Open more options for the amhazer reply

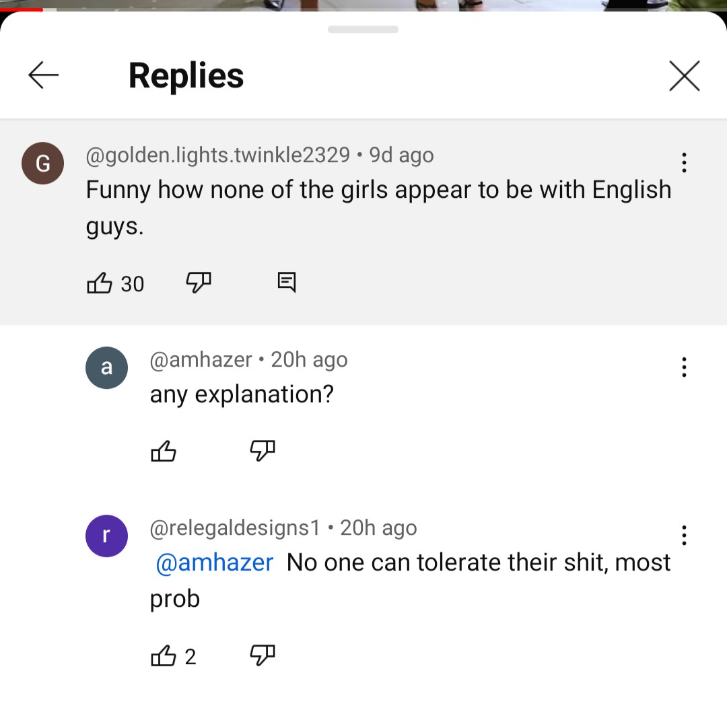click(x=684, y=367)
